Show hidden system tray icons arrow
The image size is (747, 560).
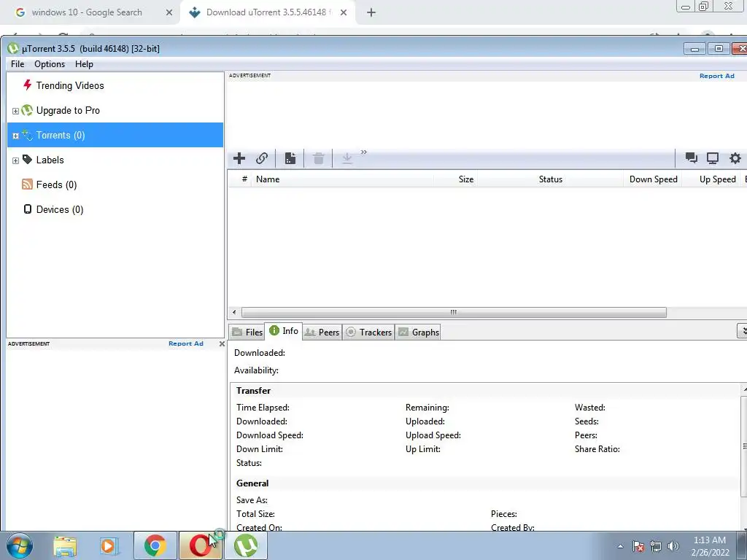[620, 546]
